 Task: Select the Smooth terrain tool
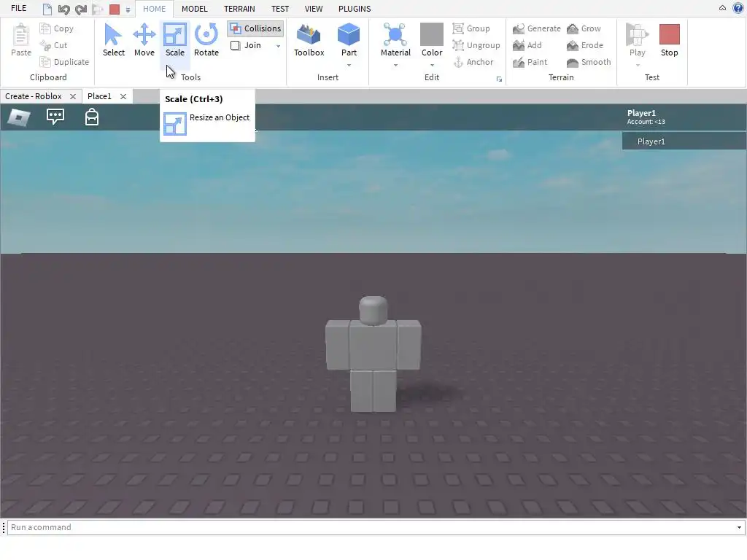point(589,62)
